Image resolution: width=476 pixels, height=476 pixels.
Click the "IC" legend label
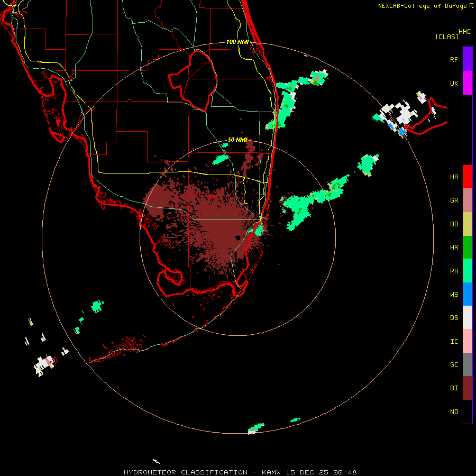click(x=454, y=341)
